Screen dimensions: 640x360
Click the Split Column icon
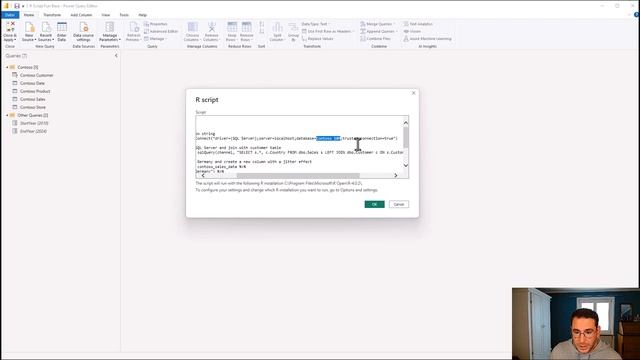277,27
